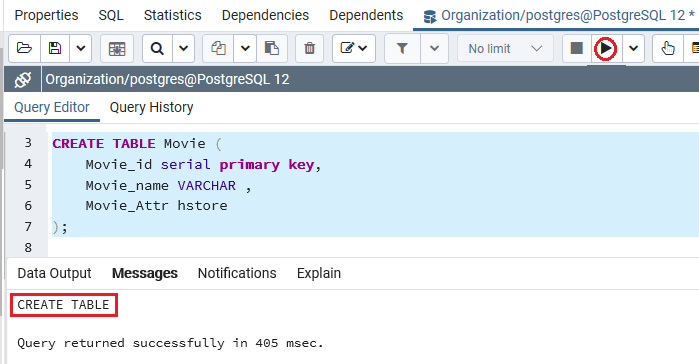Save the query file
Screen dimensions: 699x364
click(55, 48)
